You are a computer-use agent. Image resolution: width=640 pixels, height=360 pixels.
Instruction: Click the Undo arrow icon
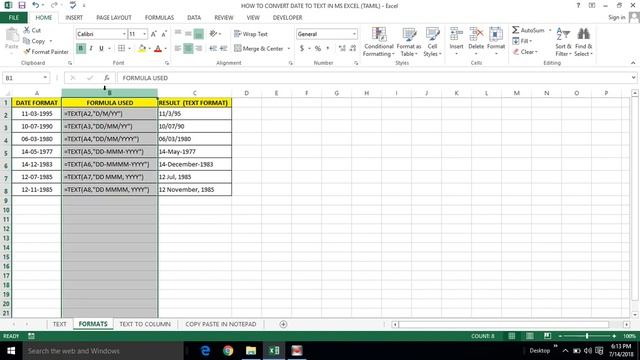coord(36,5)
